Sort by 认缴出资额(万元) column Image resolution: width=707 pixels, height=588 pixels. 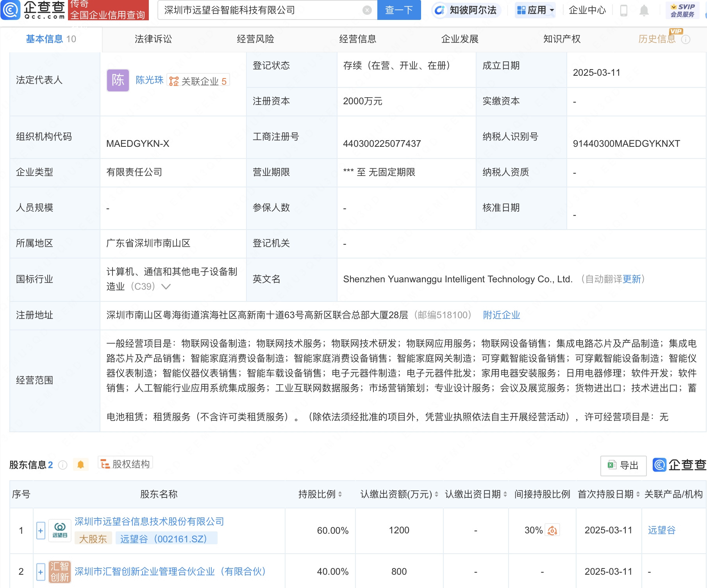(x=436, y=494)
